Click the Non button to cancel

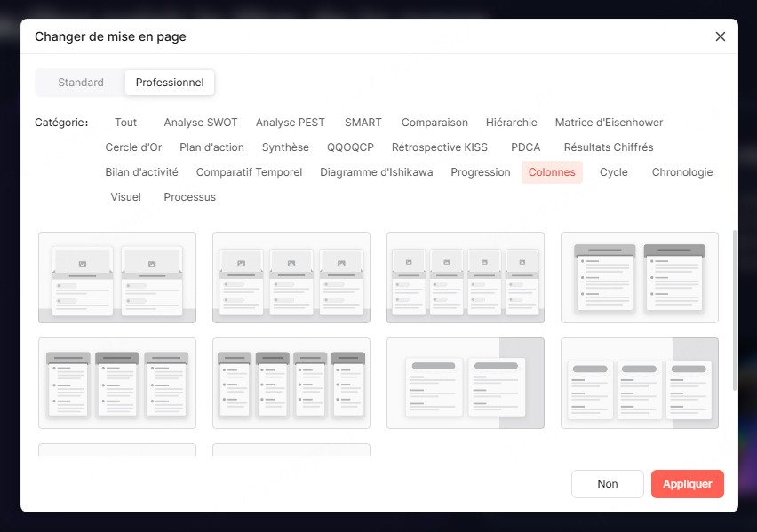[608, 484]
